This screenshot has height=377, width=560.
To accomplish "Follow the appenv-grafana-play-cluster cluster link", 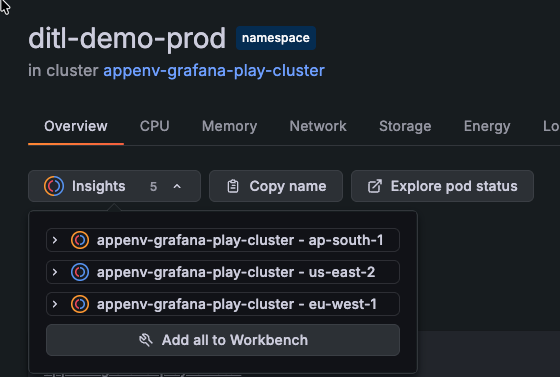I will click(214, 71).
